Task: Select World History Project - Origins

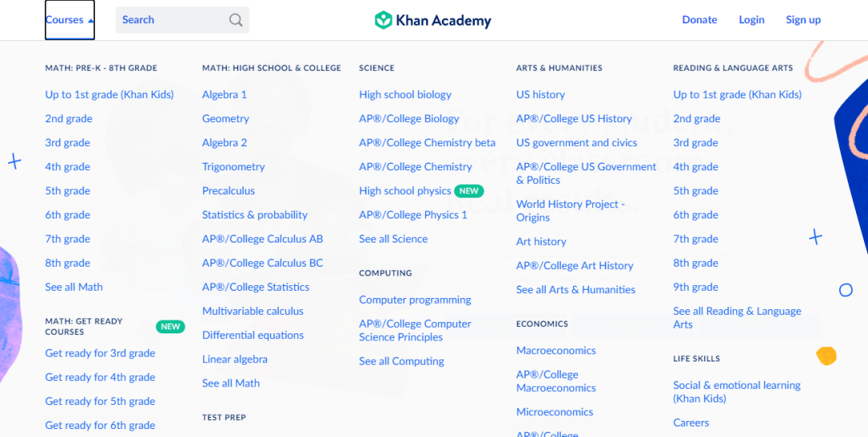Action: (x=571, y=210)
